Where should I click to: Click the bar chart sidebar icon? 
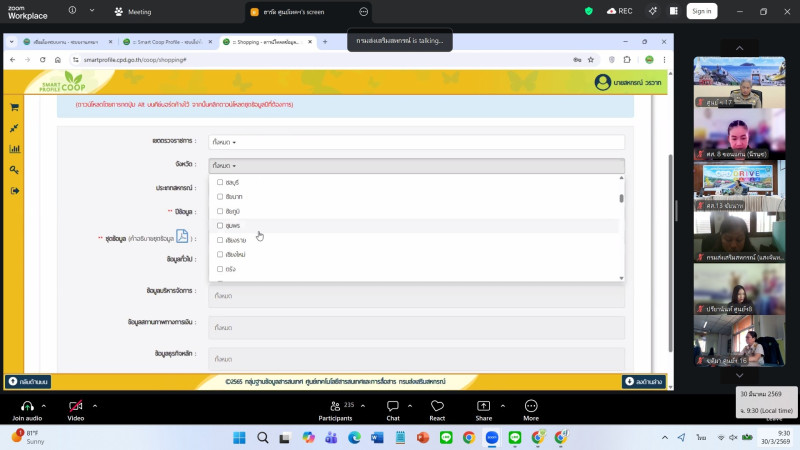(x=14, y=149)
